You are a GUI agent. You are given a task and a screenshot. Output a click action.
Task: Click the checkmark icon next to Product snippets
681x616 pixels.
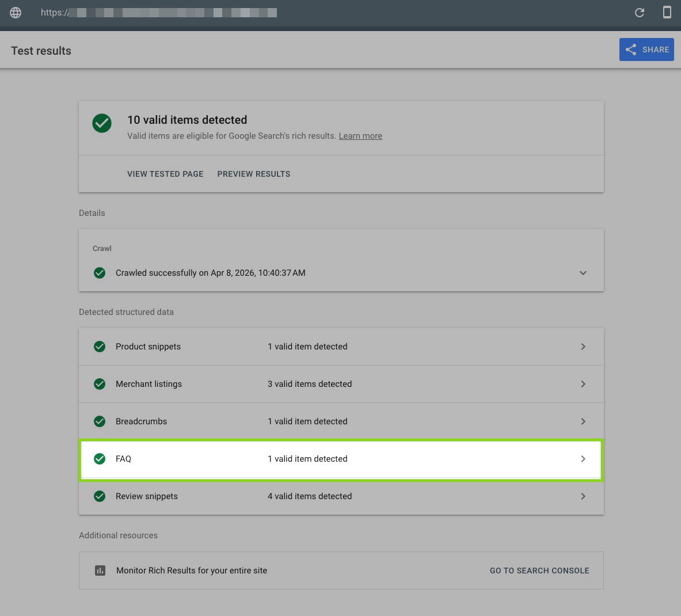(100, 347)
